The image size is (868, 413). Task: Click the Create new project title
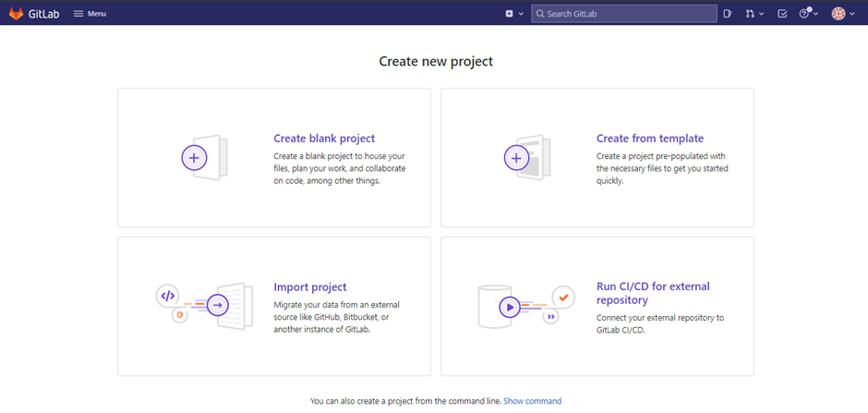coord(436,62)
